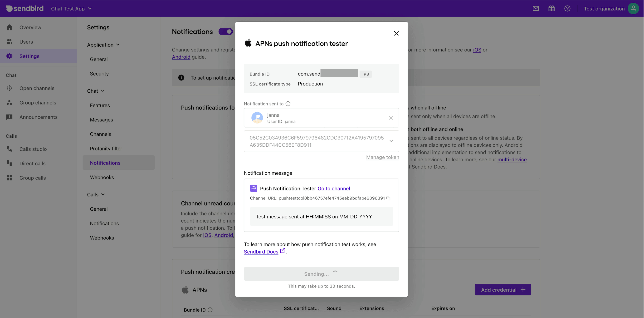Click the Users people icon

(x=10, y=41)
